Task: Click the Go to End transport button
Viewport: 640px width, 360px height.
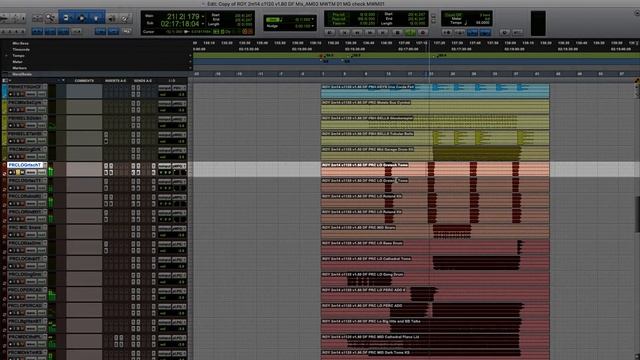Action: tap(383, 32)
